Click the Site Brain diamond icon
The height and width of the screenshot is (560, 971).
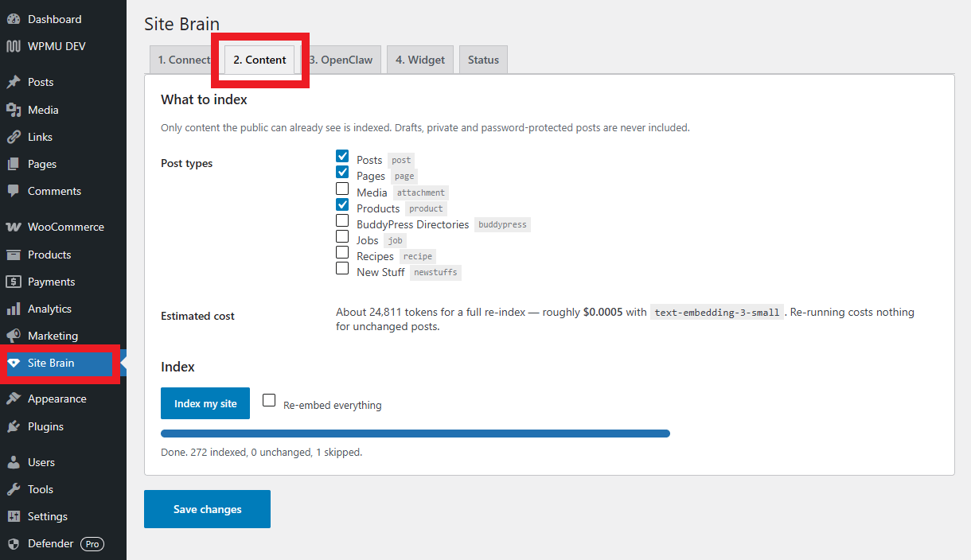(14, 363)
